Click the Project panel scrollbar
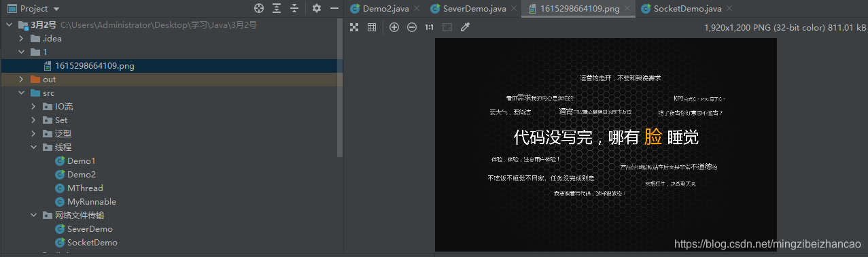868x257 pixels. [x=340, y=88]
